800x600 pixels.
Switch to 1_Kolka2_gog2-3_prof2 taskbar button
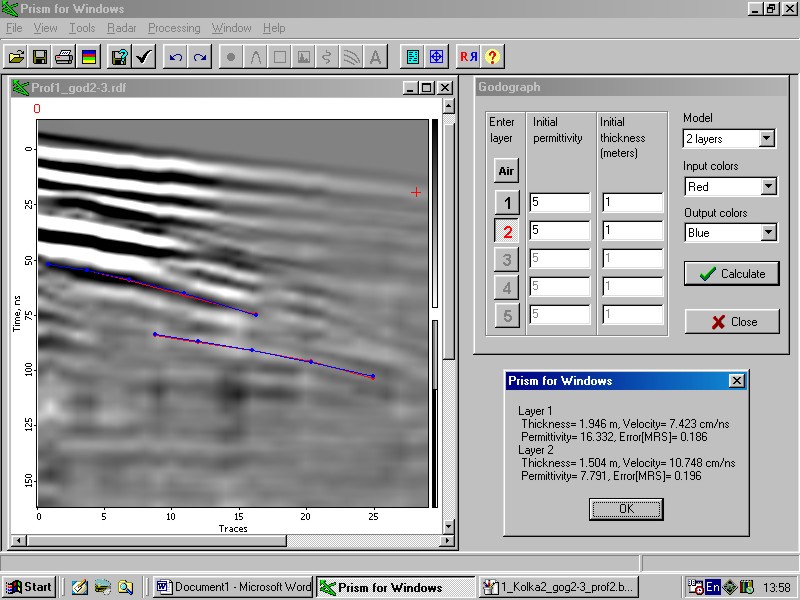click(559, 587)
